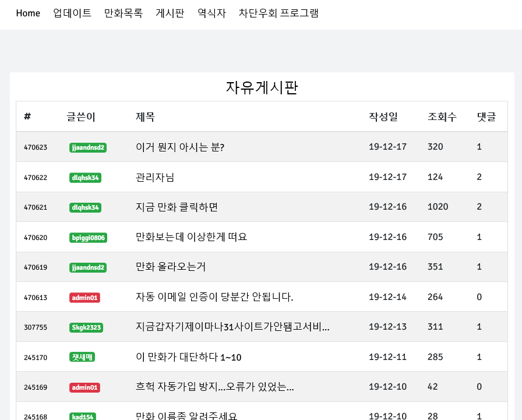Click the Skgk2323 author badge

[86, 327]
